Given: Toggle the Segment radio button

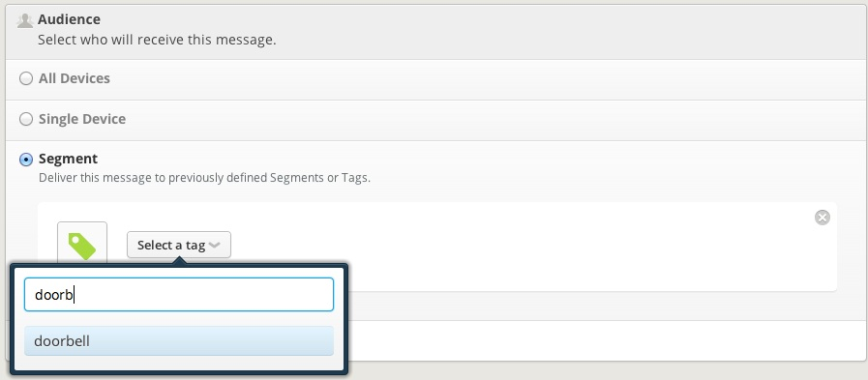Looking at the screenshot, I should tap(25, 160).
